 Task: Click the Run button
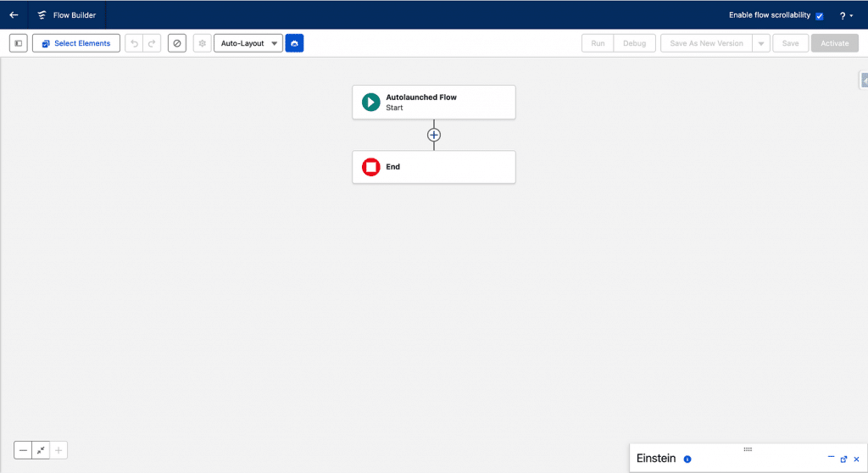coord(598,43)
